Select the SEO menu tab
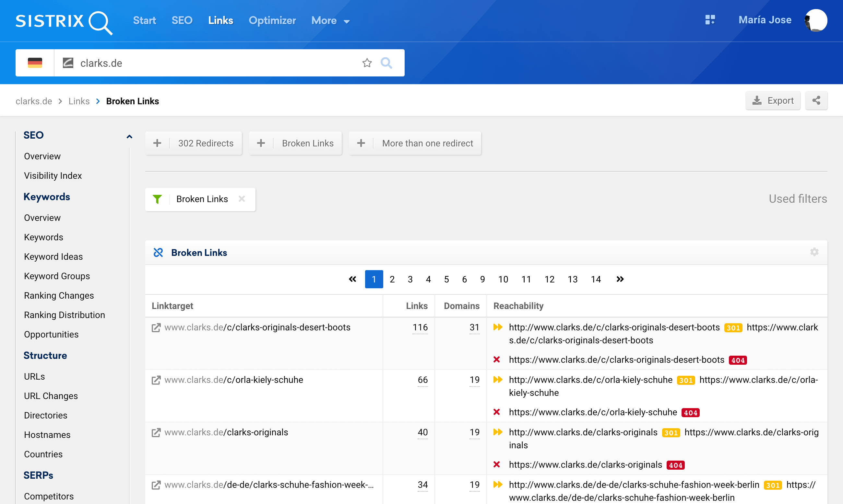This screenshot has height=504, width=843. tap(182, 20)
